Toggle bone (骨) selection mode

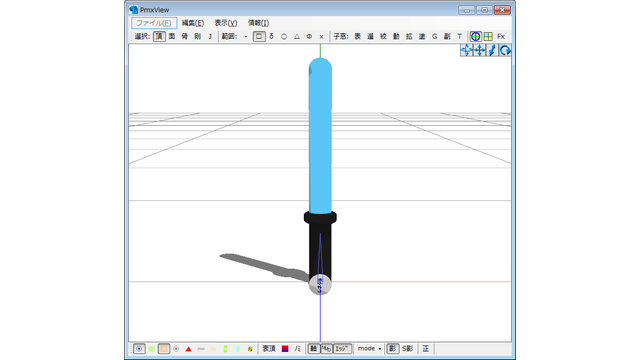coord(184,36)
